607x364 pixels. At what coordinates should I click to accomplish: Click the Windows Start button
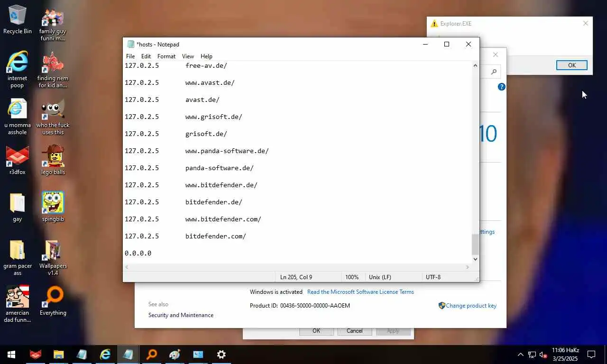pos(11,354)
